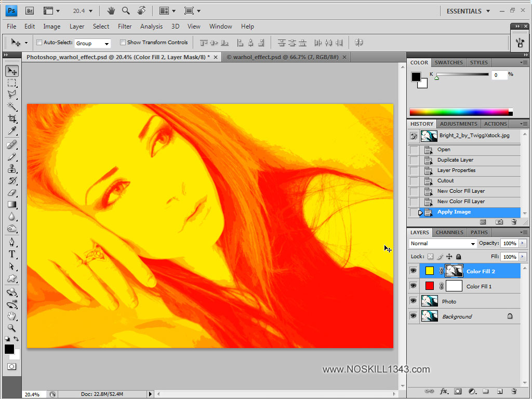Pick the Eyedropper tool
This screenshot has width=532, height=399.
point(12,130)
